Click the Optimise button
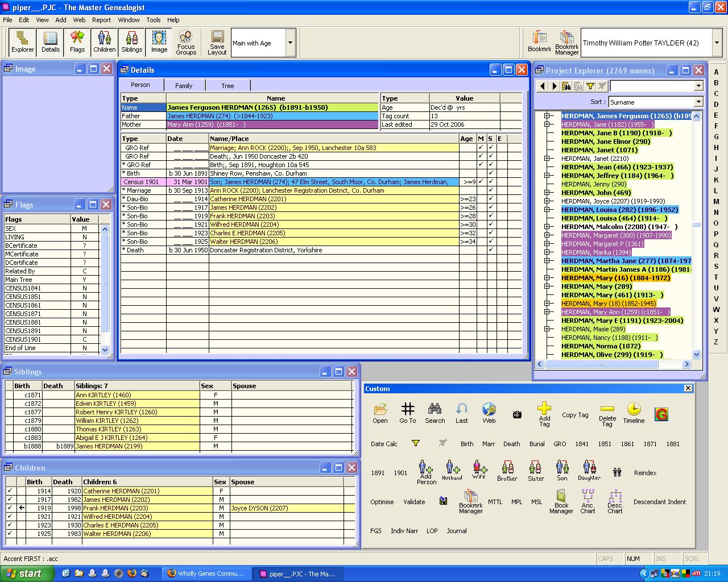 point(382,502)
